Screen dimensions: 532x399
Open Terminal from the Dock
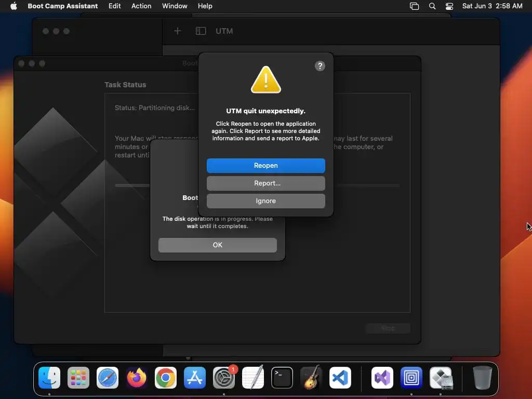point(282,378)
